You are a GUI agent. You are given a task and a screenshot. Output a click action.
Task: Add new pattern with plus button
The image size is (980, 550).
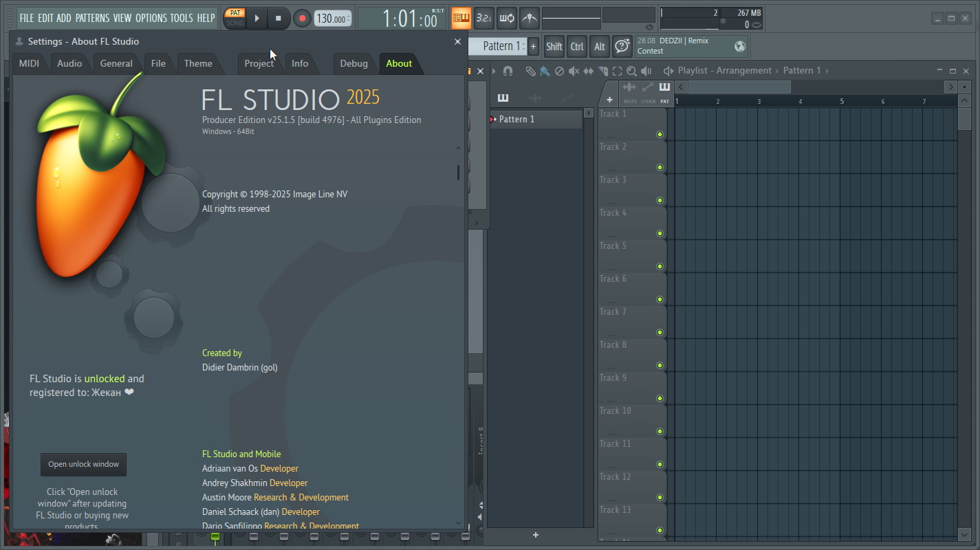coord(533,46)
